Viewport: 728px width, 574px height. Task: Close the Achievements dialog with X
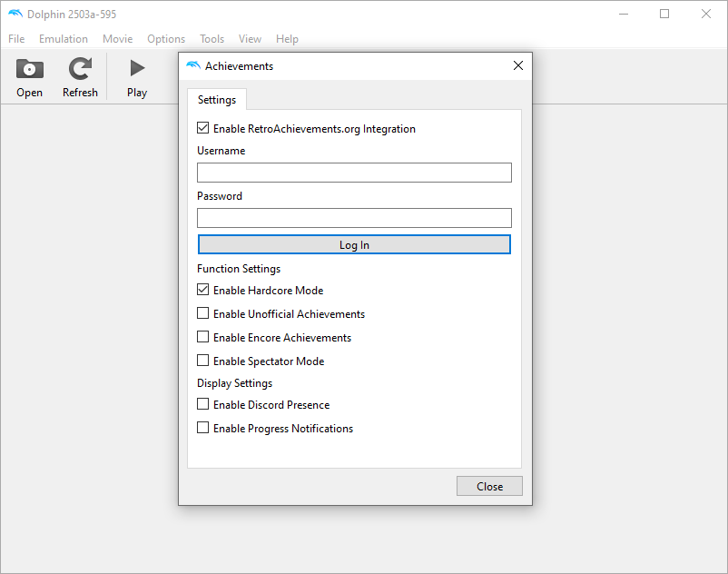[x=518, y=65]
